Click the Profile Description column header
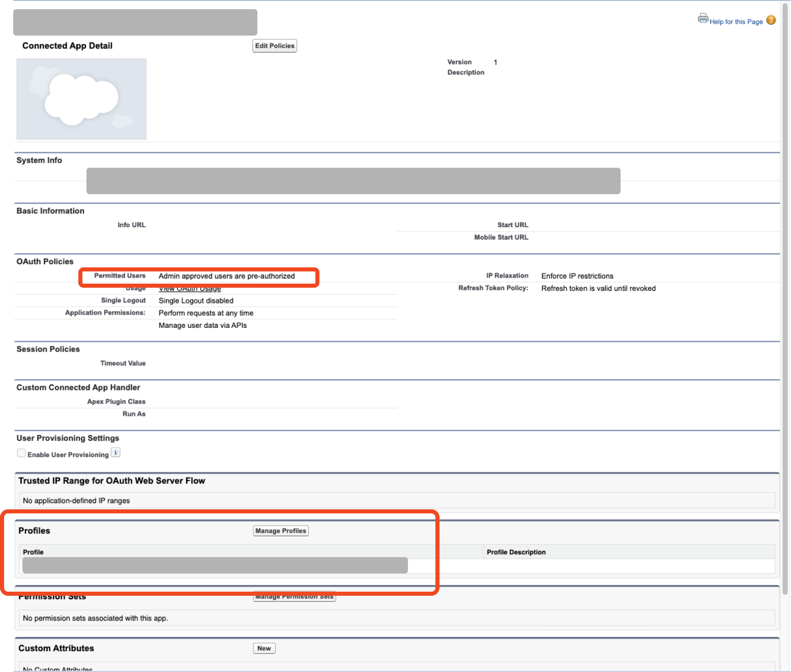Screen dimensions: 791x672 pos(516,552)
